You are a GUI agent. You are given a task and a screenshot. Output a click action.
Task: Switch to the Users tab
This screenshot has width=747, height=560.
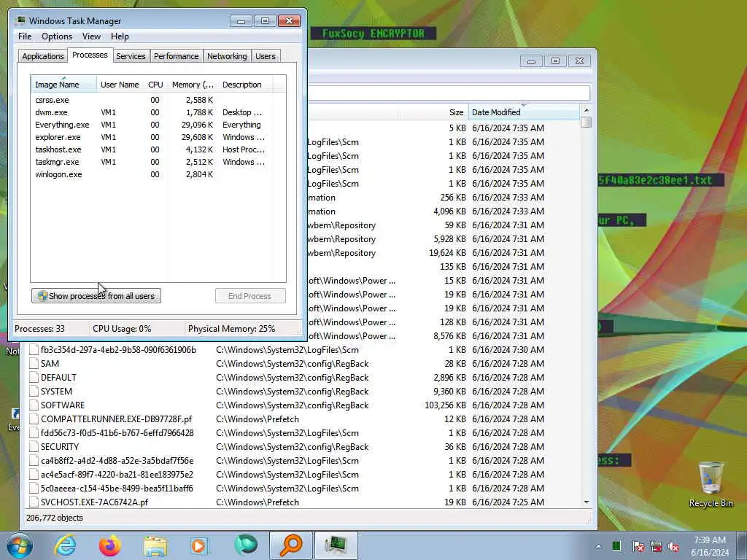(x=266, y=56)
